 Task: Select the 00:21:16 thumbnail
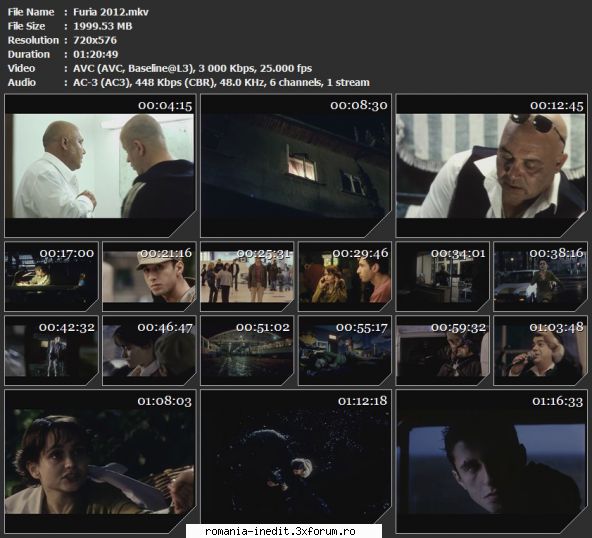[150, 276]
